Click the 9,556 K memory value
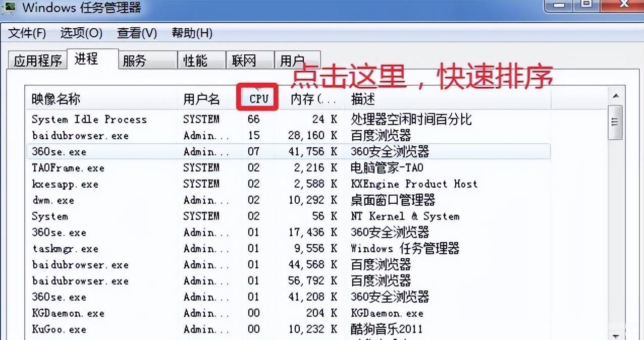Image resolution: width=644 pixels, height=340 pixels. tap(316, 249)
